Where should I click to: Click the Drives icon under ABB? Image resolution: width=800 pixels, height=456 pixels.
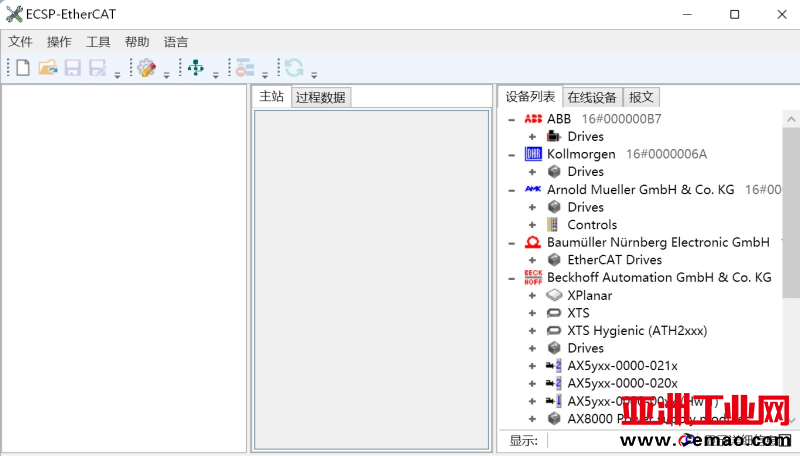(554, 136)
